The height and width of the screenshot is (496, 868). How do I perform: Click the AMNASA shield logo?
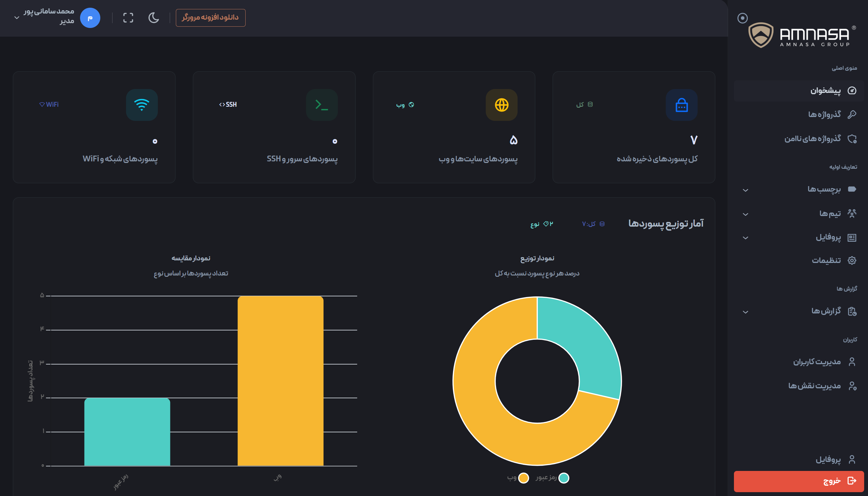pyautogui.click(x=761, y=35)
